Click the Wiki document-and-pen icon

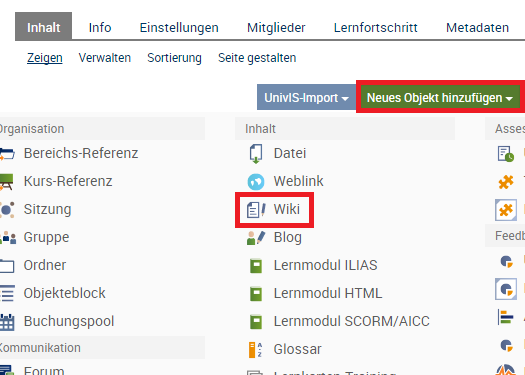(x=256, y=210)
